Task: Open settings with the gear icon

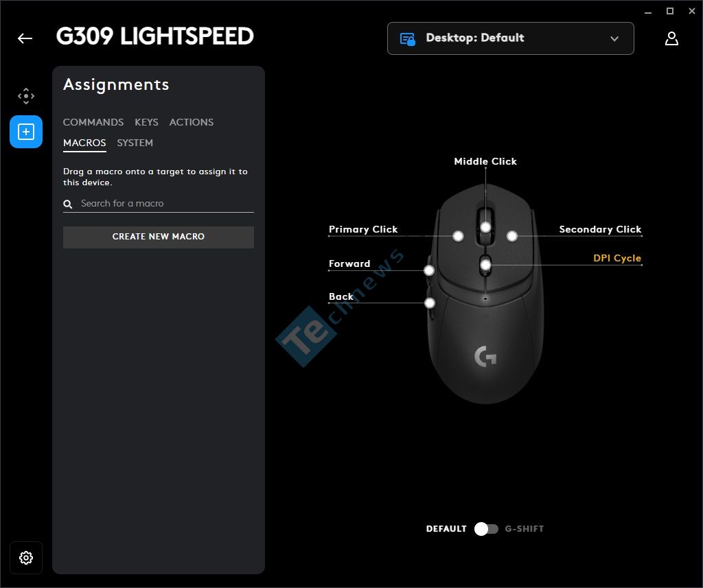Action: [26, 558]
